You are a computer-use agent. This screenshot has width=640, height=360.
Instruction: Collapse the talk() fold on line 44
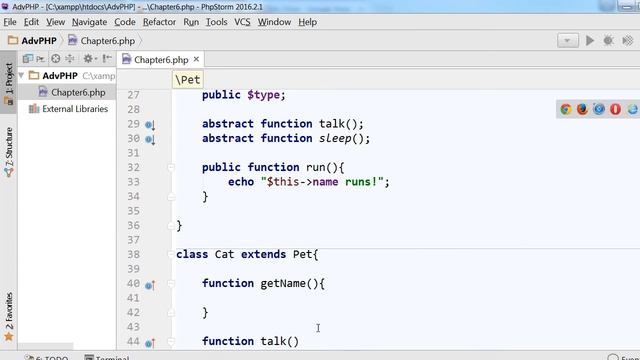pos(171,342)
